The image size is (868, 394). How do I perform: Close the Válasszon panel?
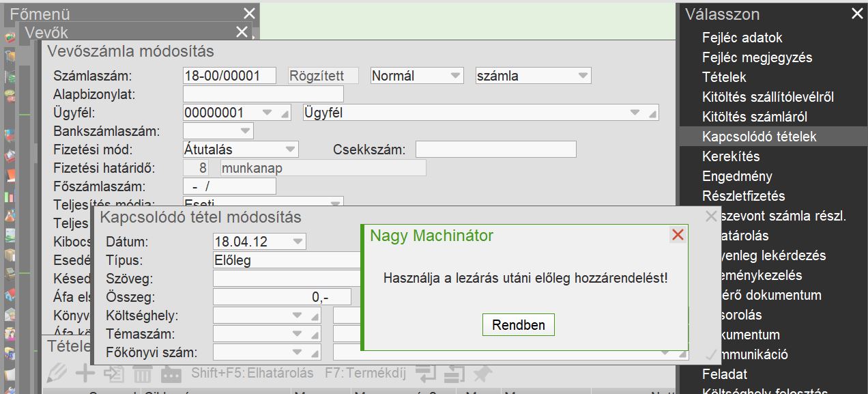[x=857, y=13]
